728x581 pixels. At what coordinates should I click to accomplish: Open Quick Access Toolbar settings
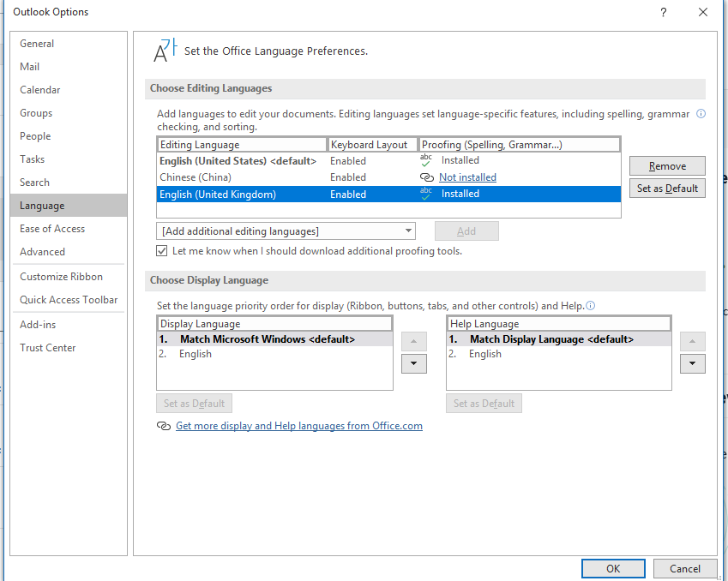(x=69, y=300)
